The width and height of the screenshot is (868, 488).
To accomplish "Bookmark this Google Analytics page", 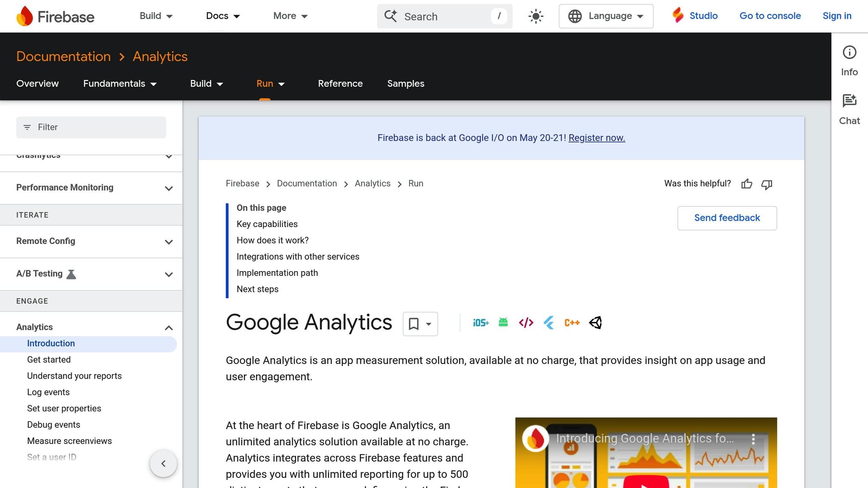I will [414, 324].
